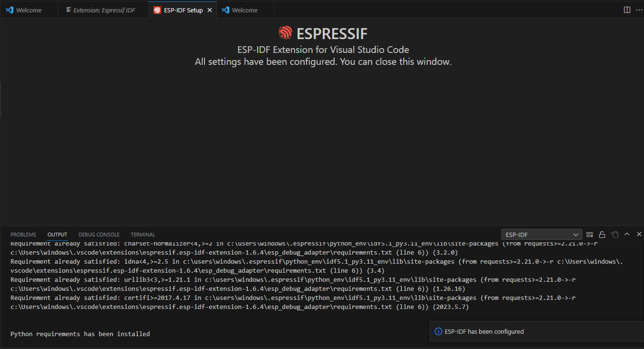Close the ESP-IDF Setup tab

[x=210, y=10]
